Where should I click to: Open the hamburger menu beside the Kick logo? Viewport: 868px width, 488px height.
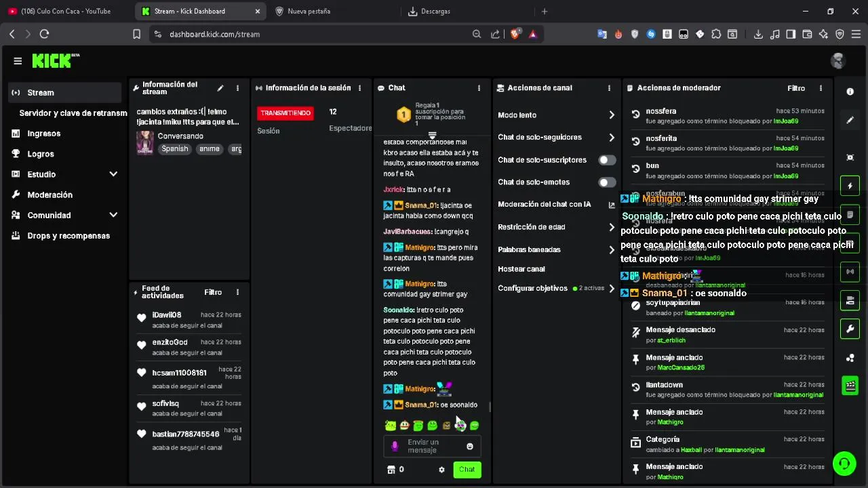point(18,61)
